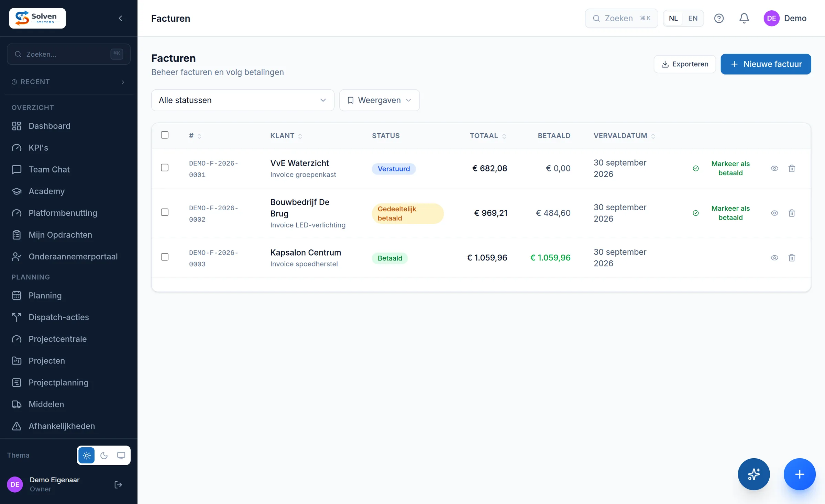Screen dimensions: 825x504
Task: Switch to dark theme moon button
Action: (x=104, y=455)
